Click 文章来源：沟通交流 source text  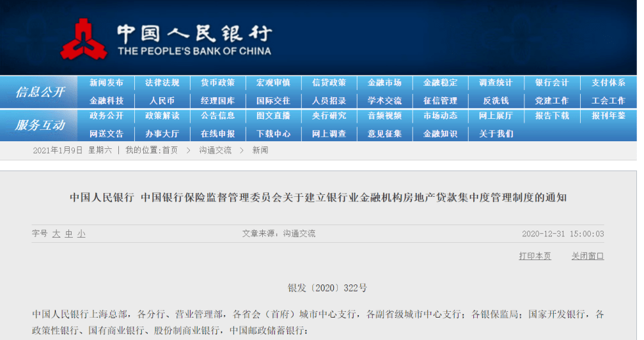tap(278, 234)
